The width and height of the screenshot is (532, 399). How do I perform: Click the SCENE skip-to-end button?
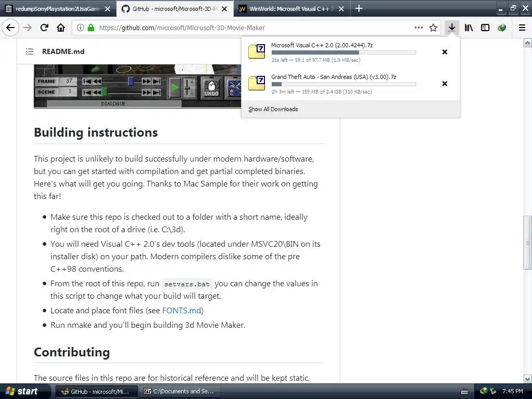point(156,92)
